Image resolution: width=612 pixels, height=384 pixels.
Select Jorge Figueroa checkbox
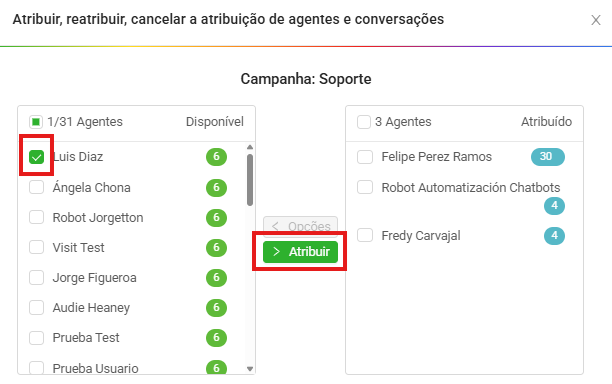click(x=36, y=277)
